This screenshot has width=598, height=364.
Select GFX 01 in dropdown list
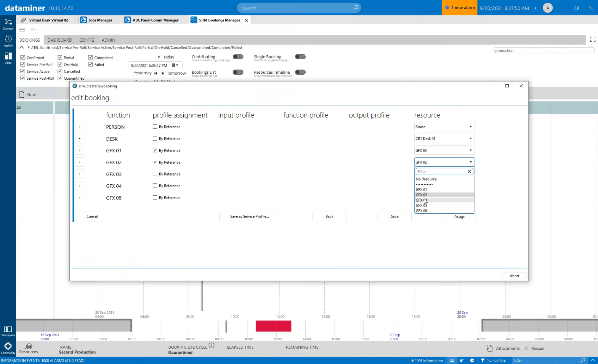pos(444,190)
